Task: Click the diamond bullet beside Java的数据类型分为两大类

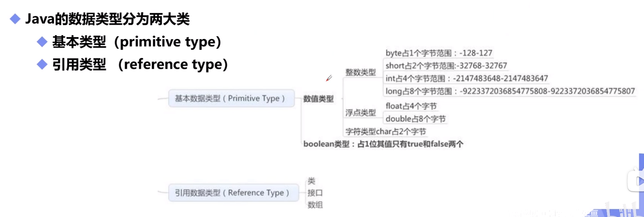Action: point(15,19)
